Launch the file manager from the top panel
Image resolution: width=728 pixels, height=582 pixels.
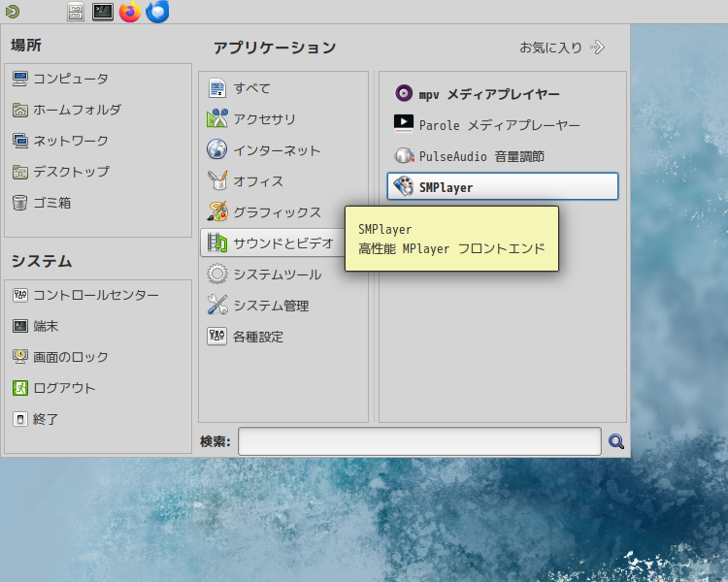click(76, 12)
